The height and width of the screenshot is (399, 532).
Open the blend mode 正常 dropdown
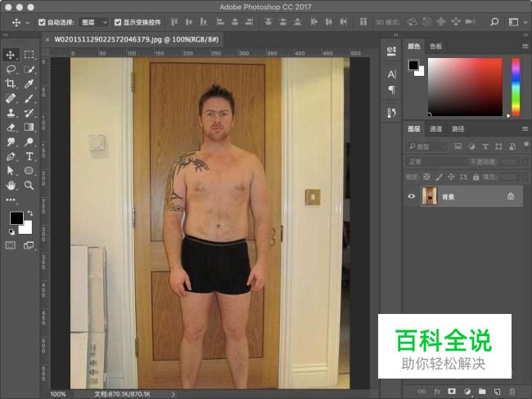click(x=435, y=162)
